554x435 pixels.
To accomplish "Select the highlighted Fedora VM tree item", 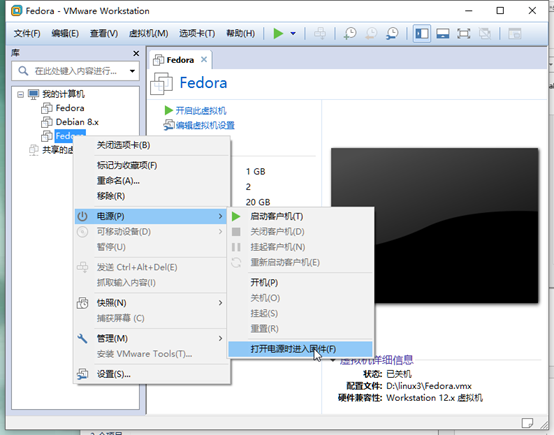I will 70,136.
